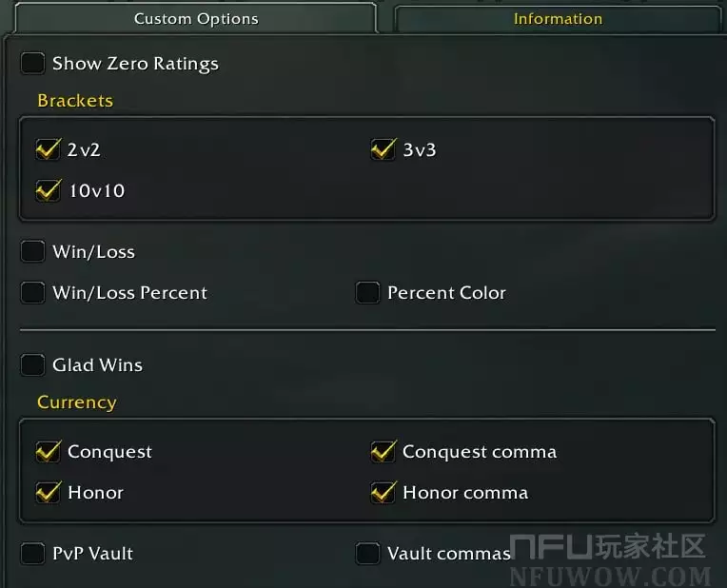
Task: Click the Currency section heading
Action: 76,402
